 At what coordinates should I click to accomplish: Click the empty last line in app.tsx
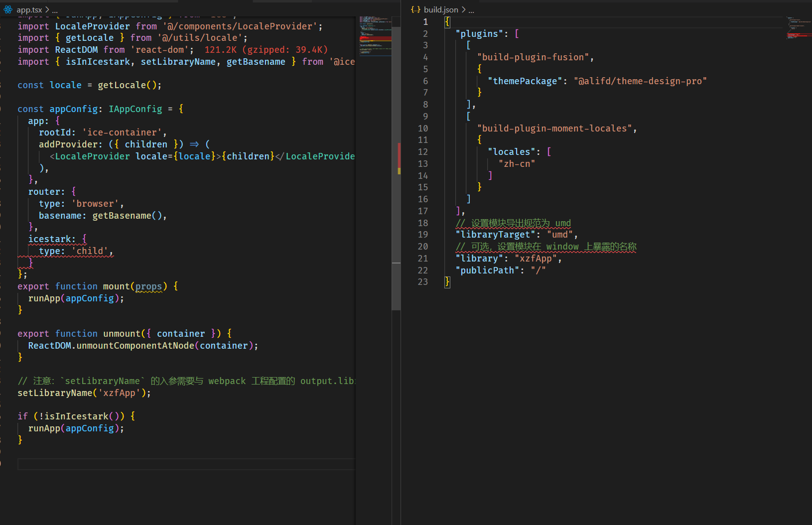[186, 464]
